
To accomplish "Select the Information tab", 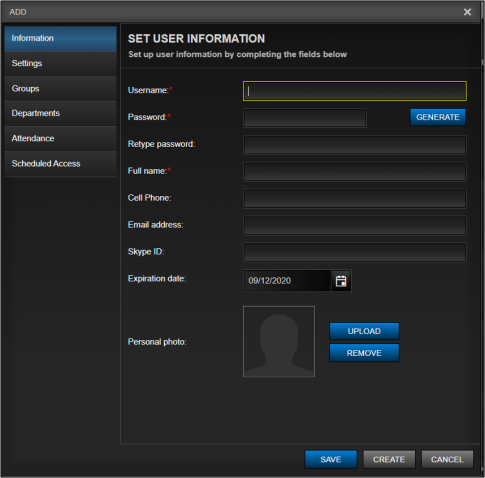I will click(x=61, y=38).
